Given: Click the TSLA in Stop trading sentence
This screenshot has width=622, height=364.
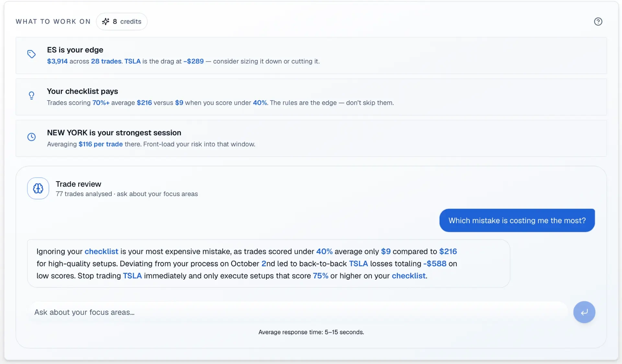Looking at the screenshot, I should (x=132, y=276).
